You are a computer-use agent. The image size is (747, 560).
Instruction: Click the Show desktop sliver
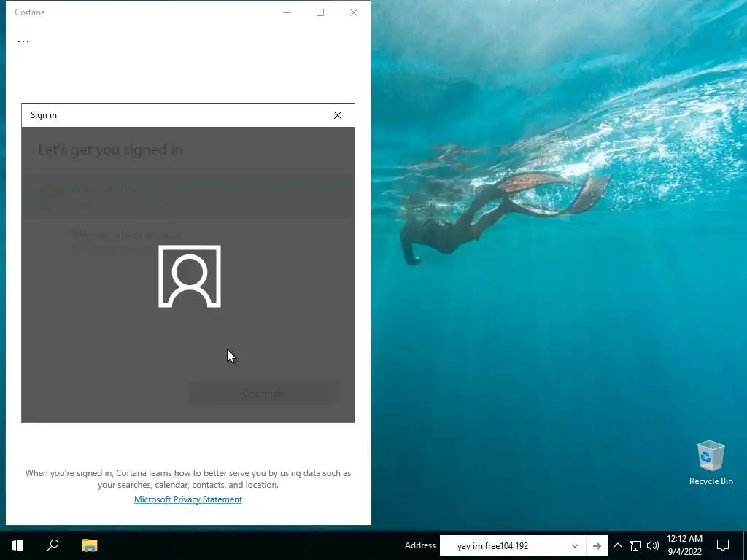[x=745, y=545]
